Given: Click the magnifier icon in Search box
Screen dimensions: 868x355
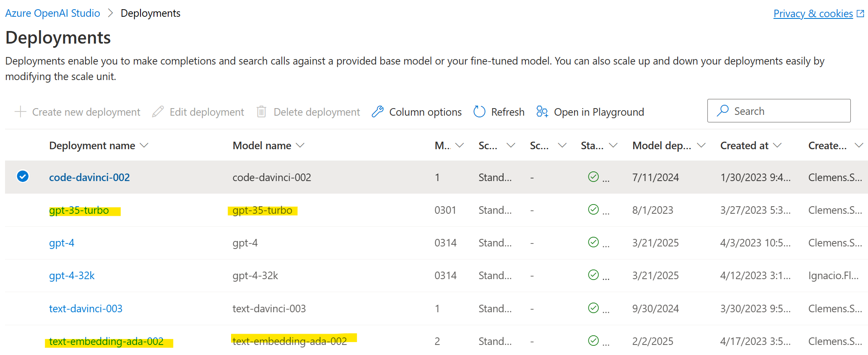Looking at the screenshot, I should coord(722,111).
